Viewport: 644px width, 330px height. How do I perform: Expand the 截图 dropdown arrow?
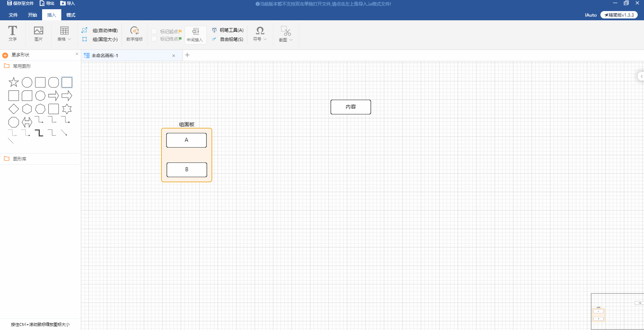291,40
